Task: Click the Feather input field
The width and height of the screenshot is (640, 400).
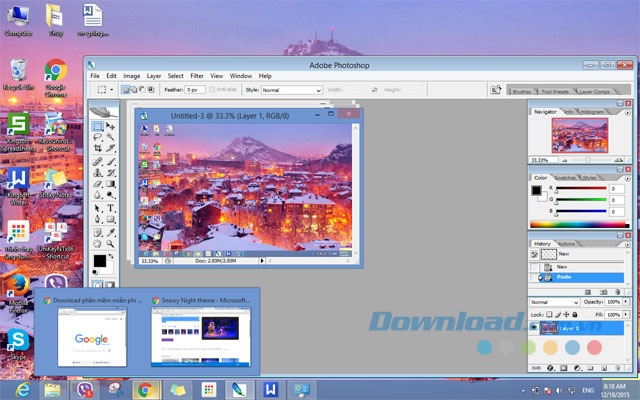Action: click(x=195, y=90)
